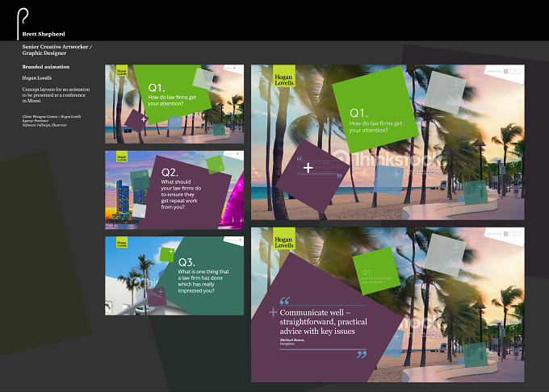
Task: Click the 'Communicate well – straightforward, practical advice' quote text
Action: pyautogui.click(x=323, y=322)
